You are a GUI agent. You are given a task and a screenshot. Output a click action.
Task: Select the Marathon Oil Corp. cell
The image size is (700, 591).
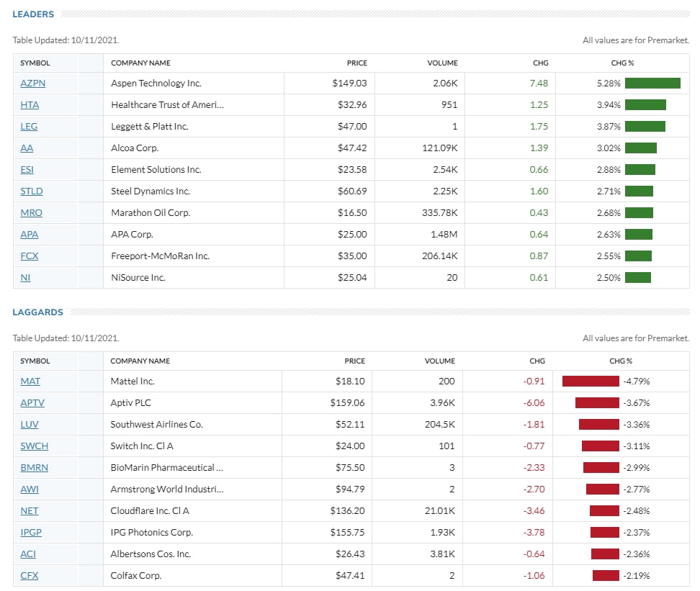click(x=151, y=212)
